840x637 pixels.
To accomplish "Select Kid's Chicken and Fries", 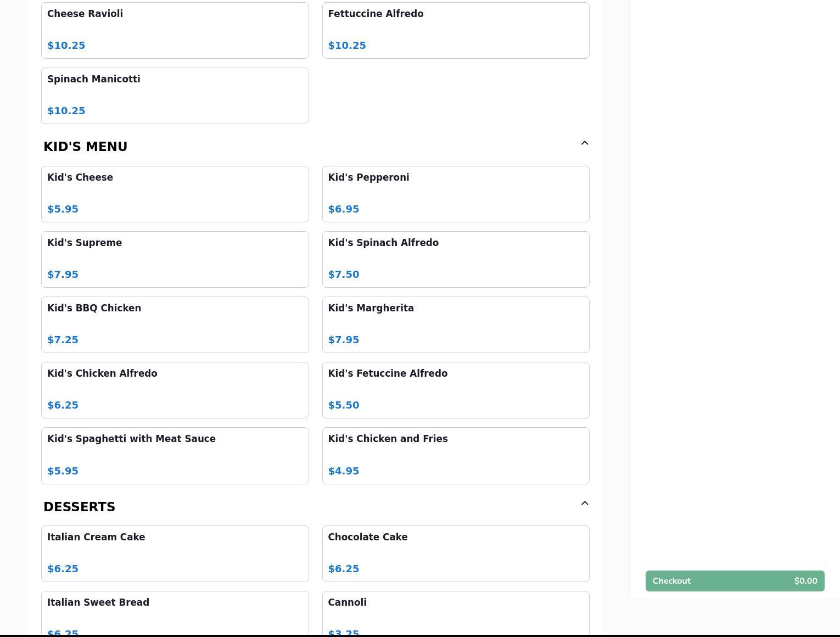I will click(455, 455).
